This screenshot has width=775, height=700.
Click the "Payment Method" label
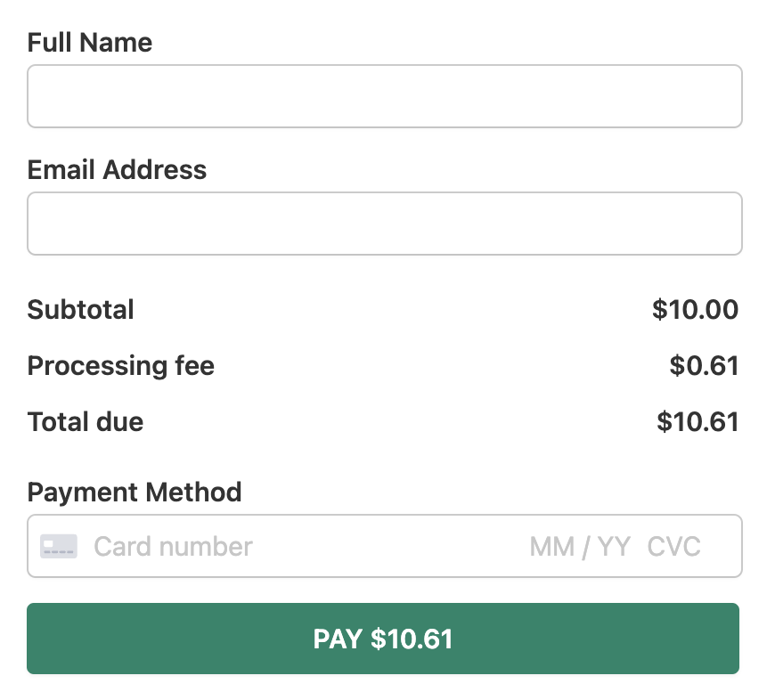[x=135, y=492]
